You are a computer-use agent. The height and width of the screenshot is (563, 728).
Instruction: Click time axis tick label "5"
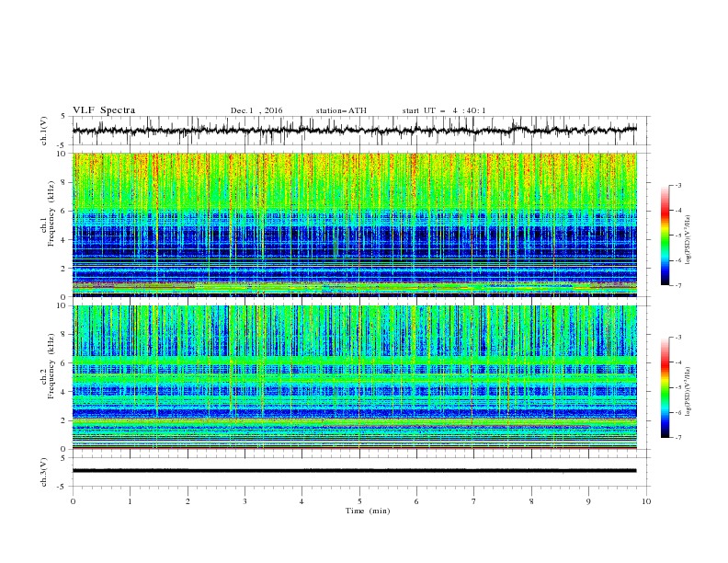[x=359, y=501]
